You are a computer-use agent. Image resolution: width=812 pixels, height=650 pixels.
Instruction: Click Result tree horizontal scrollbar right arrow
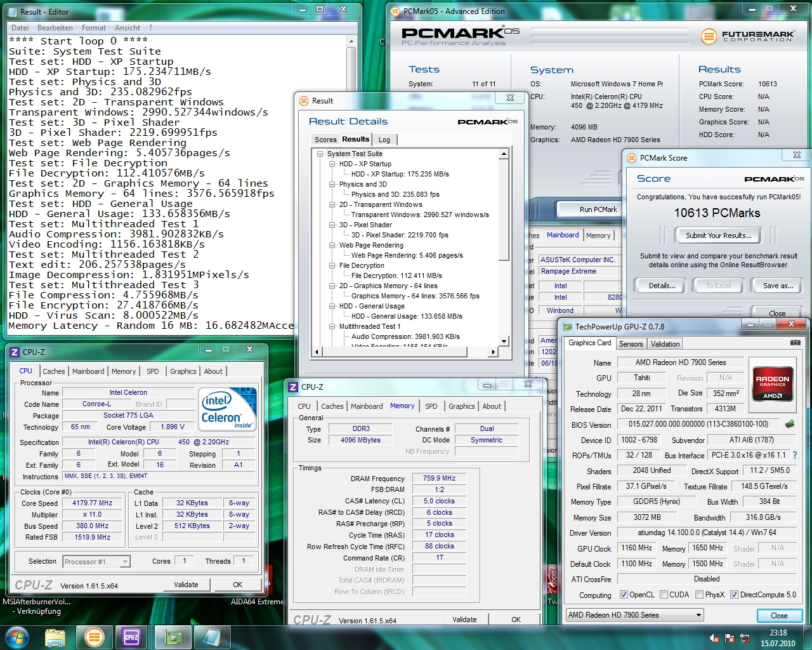pyautogui.click(x=493, y=351)
